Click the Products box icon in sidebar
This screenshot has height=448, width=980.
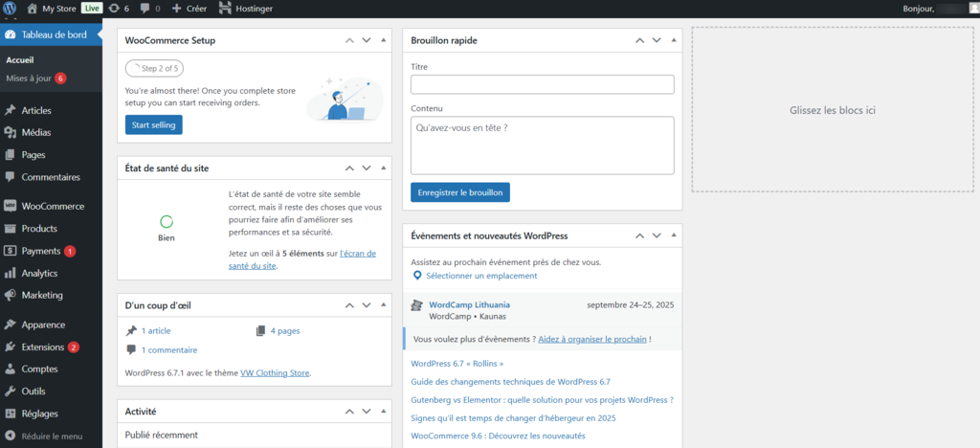click(x=10, y=229)
